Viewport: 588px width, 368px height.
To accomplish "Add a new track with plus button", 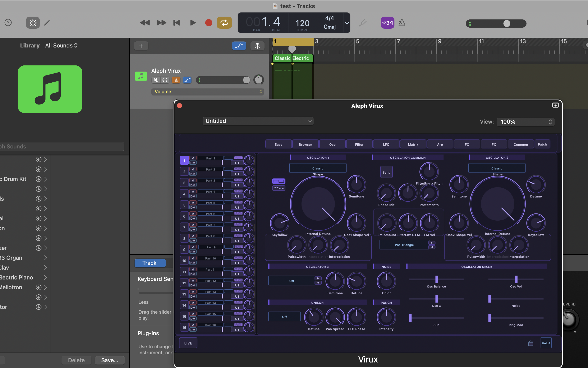I will 141,46.
